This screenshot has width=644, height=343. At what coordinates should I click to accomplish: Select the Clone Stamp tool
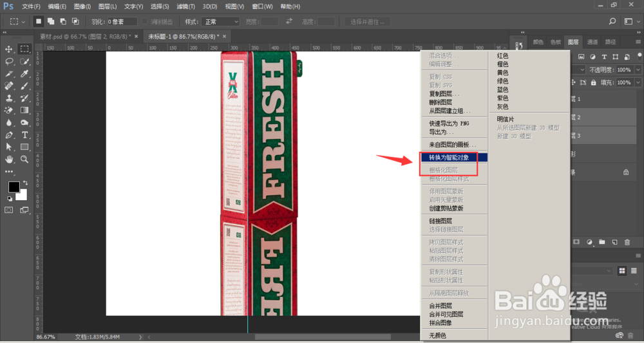tap(8, 98)
